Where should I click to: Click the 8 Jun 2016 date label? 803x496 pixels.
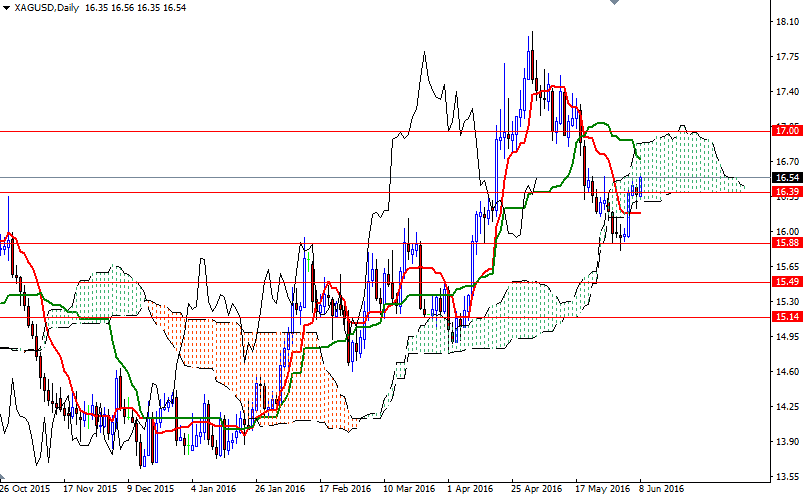[x=660, y=489]
